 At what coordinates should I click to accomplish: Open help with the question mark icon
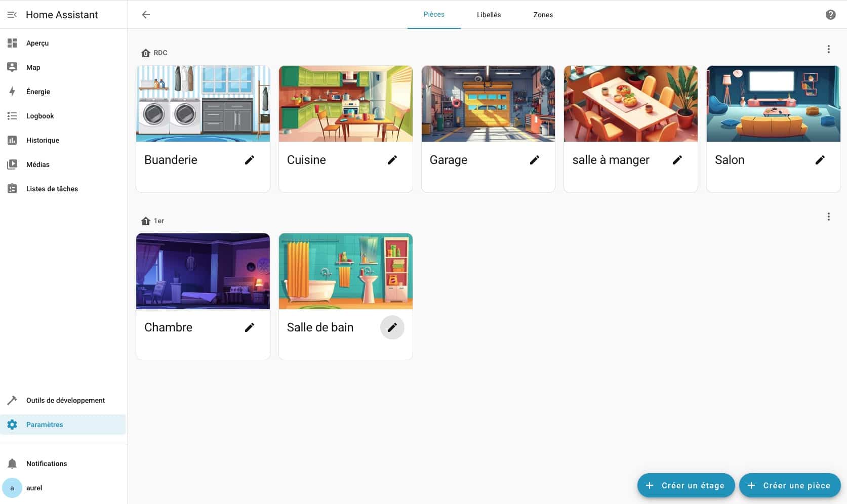(x=830, y=15)
